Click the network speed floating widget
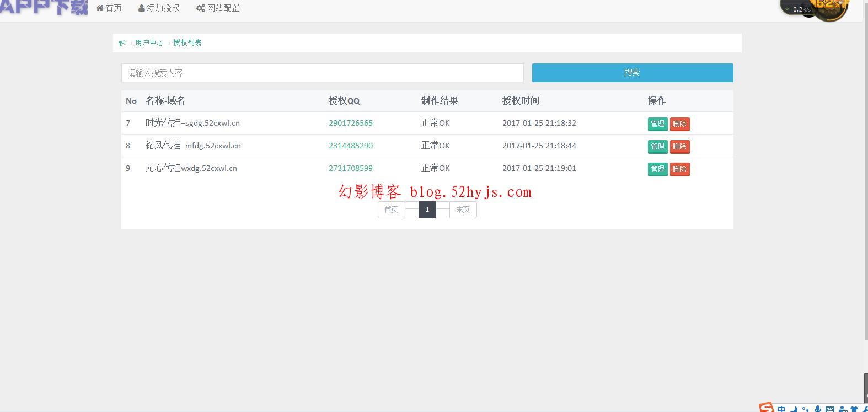 (801, 9)
